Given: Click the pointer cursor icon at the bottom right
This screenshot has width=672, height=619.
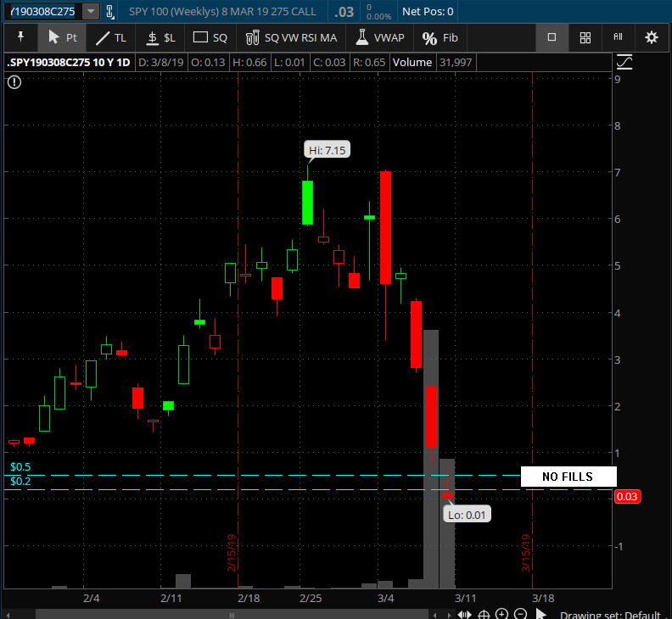Looking at the screenshot, I should click(540, 614).
